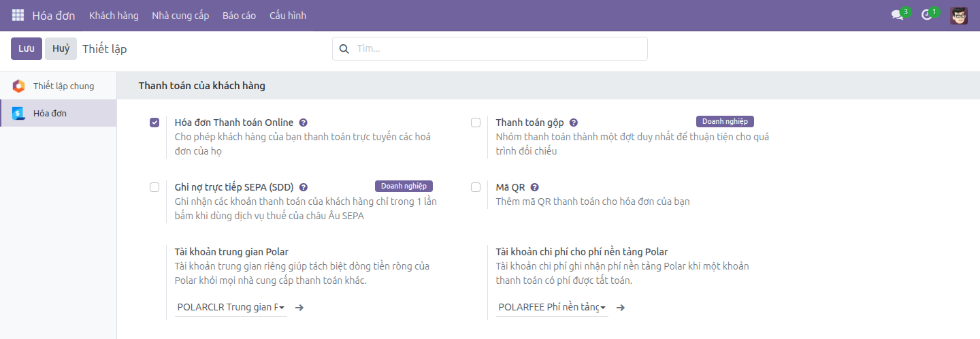Image resolution: width=980 pixels, height=339 pixels.
Task: Click the Thanh toán của khách hàng section header
Action: coord(202,86)
